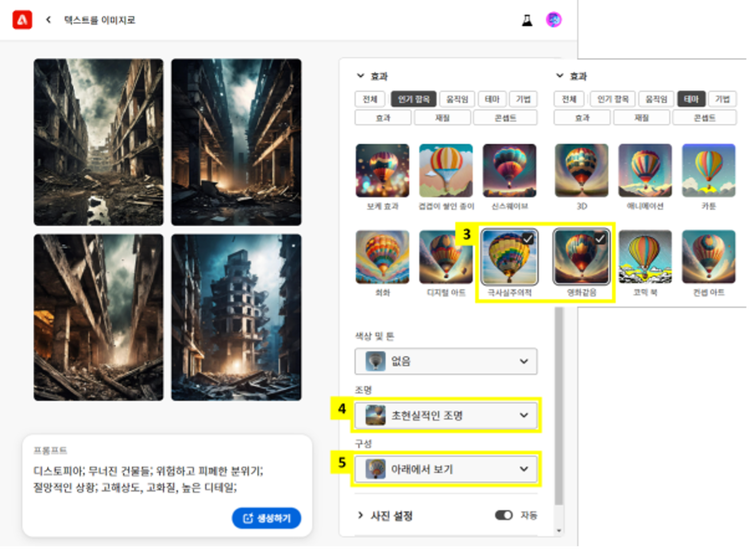Viewport: 750px width, 550px height.
Task: Switch to the 기법 tab above 신스웨이브
Action: point(523,99)
